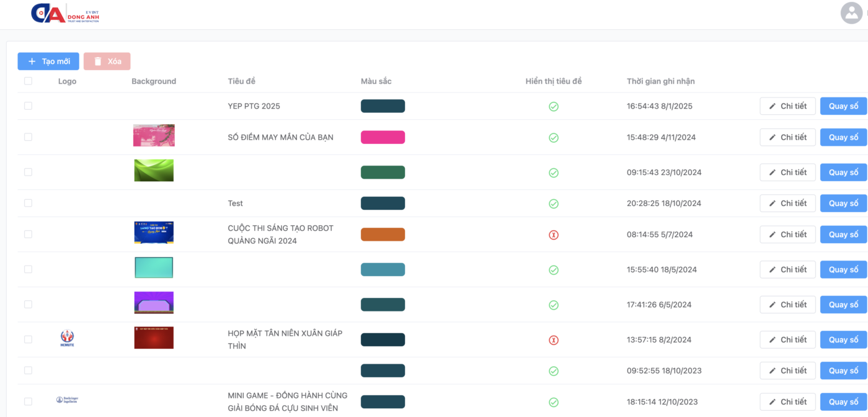Select the orange color swatch

click(383, 235)
